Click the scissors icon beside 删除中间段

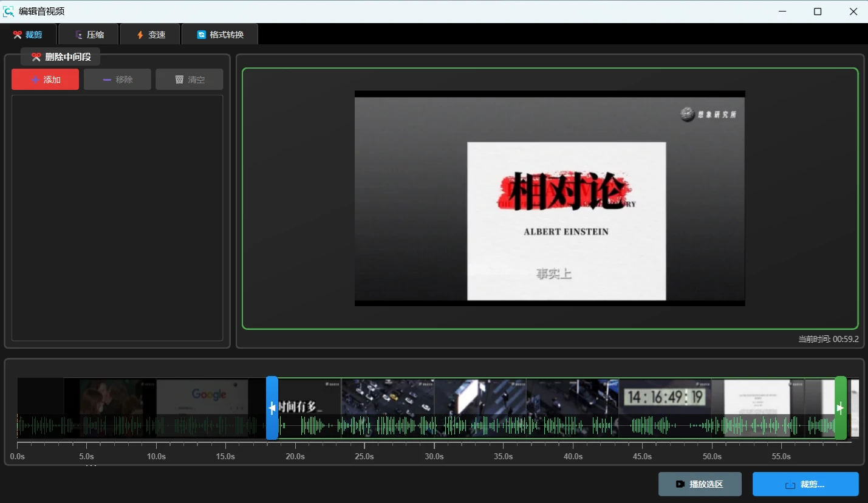click(x=36, y=57)
